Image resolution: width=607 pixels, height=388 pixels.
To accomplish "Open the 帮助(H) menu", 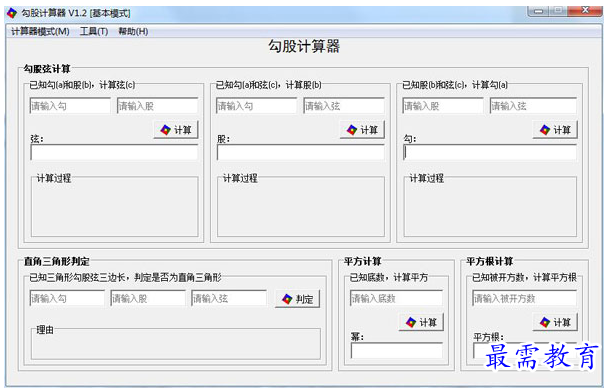I will coord(133,31).
